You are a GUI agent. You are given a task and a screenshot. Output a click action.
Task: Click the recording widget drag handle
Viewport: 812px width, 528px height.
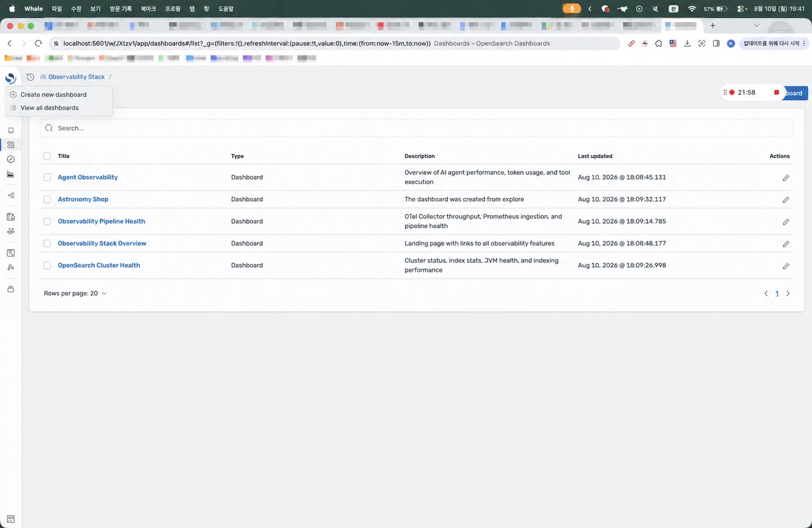coord(725,92)
